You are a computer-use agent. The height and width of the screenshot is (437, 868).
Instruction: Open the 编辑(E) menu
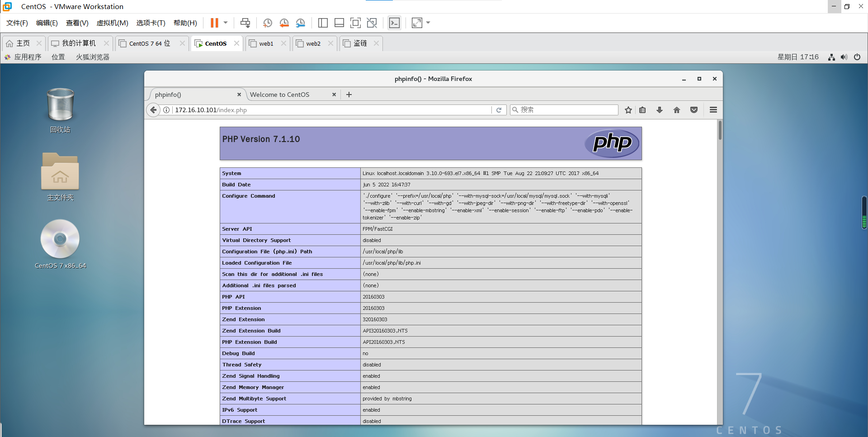click(47, 23)
